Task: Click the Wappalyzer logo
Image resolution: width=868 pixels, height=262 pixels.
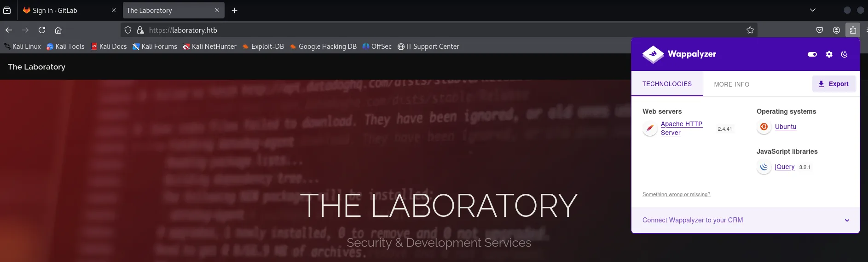Action: point(679,54)
